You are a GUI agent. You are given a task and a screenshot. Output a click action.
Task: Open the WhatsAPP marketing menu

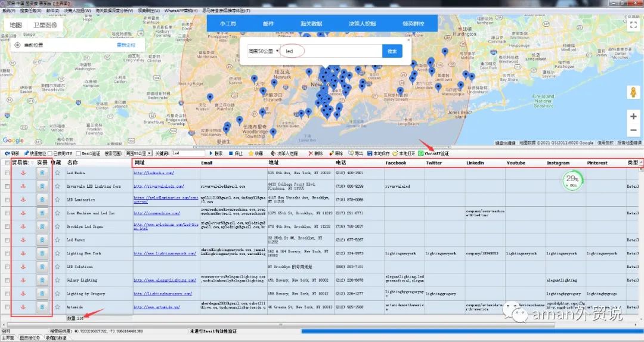(181, 11)
